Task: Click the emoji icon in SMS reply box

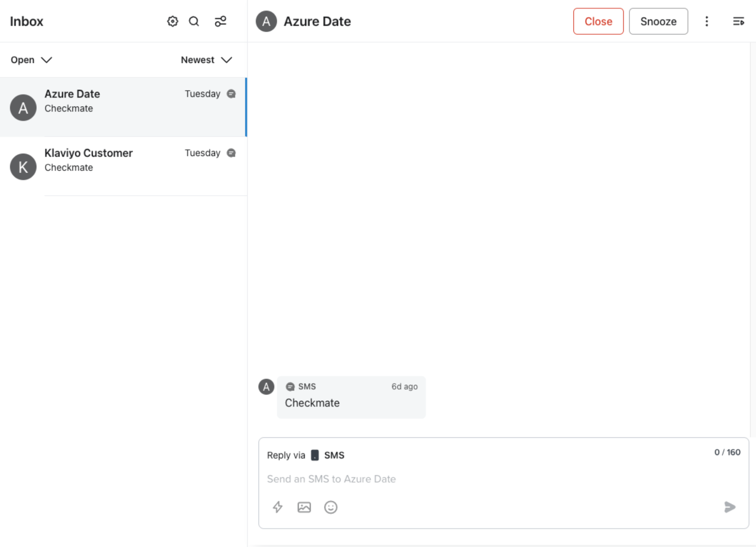Action: click(331, 507)
